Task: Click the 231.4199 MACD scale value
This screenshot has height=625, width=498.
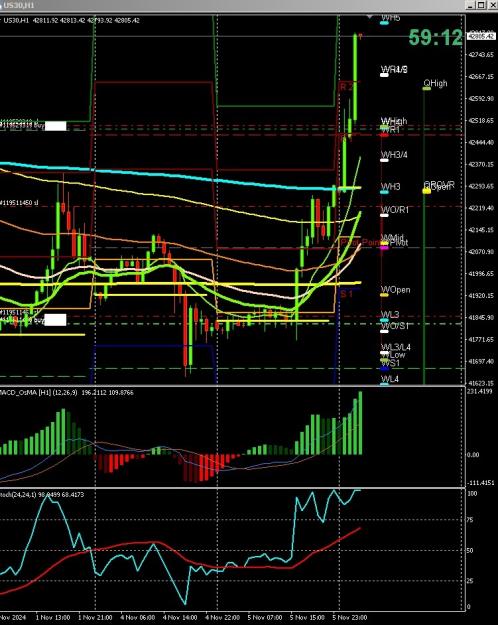Action: [480, 391]
